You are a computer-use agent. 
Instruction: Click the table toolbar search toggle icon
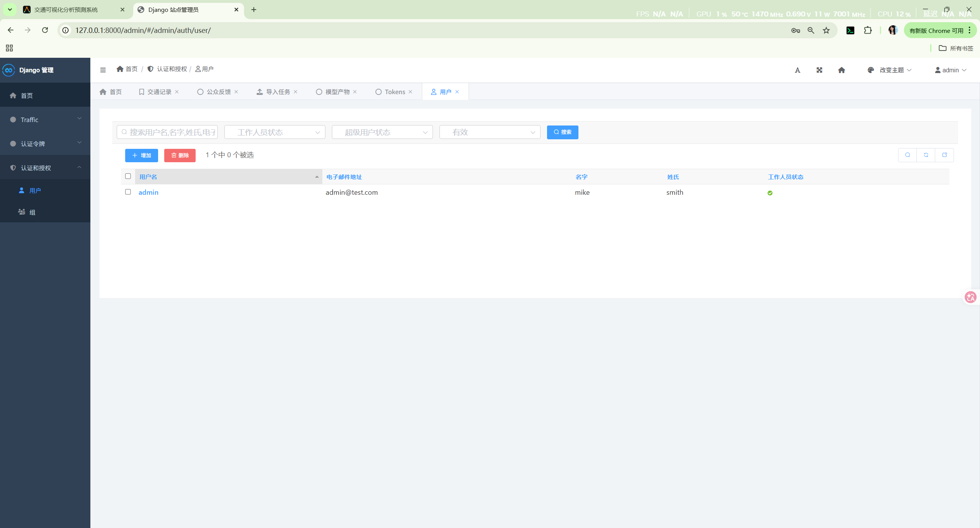(x=908, y=155)
